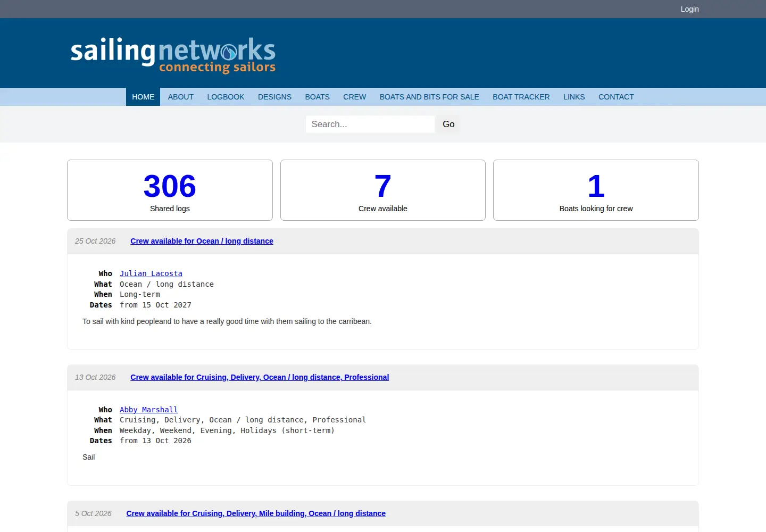Click the description about sailing to the carribean
The image size is (766, 532).
227,321
